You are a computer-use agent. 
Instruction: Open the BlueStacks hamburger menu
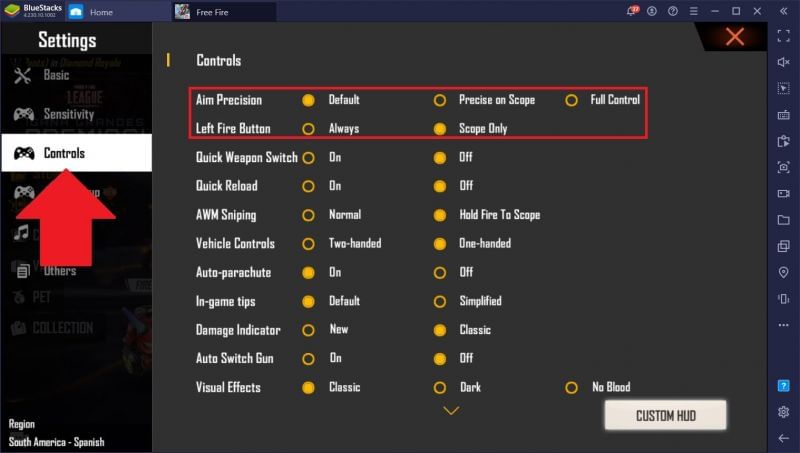click(x=694, y=11)
